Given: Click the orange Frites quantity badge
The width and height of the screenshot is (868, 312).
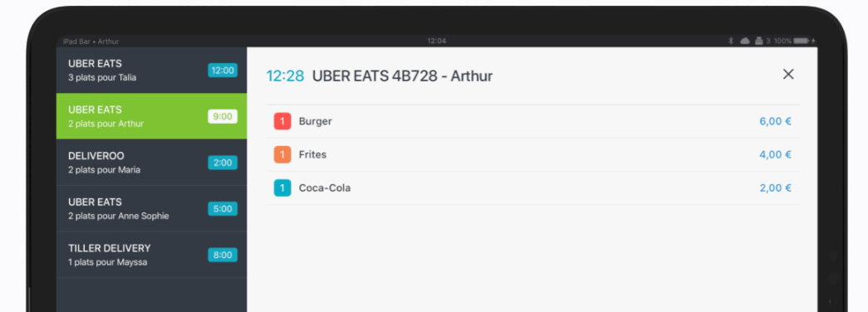Looking at the screenshot, I should click(282, 154).
